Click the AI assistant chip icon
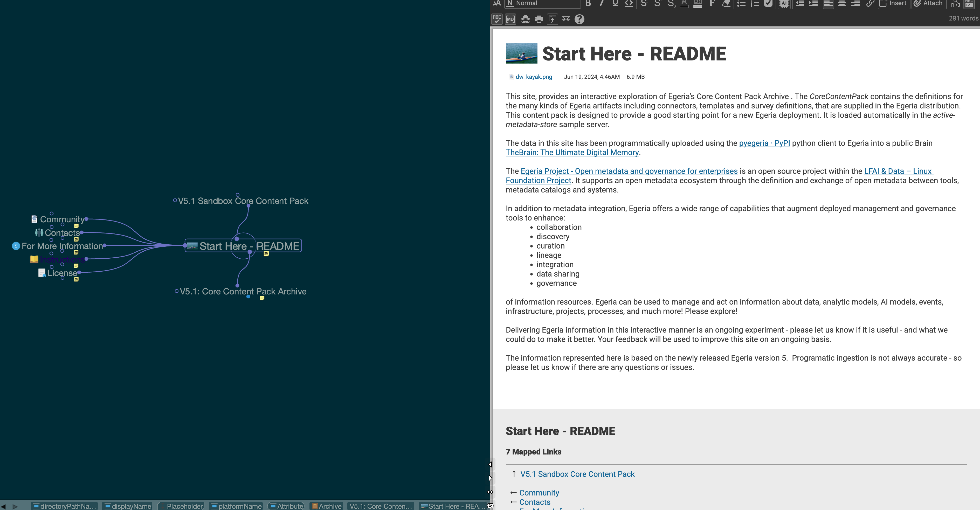 784,4
